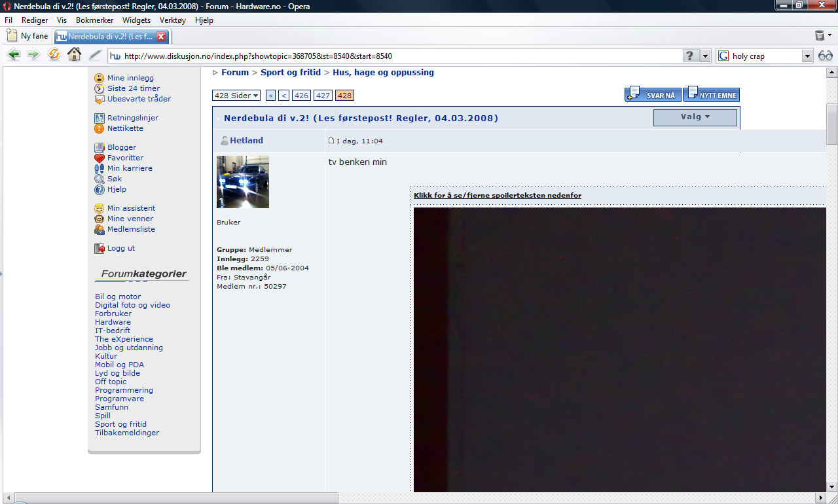Go forward with the browser forward arrow
Image resolution: width=838 pixels, height=504 pixels.
(x=33, y=55)
